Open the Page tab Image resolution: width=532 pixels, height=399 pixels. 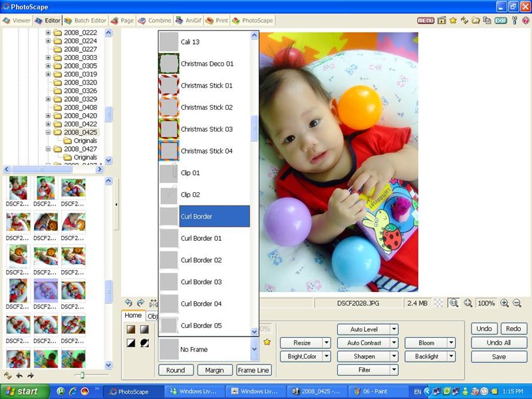coord(122,21)
